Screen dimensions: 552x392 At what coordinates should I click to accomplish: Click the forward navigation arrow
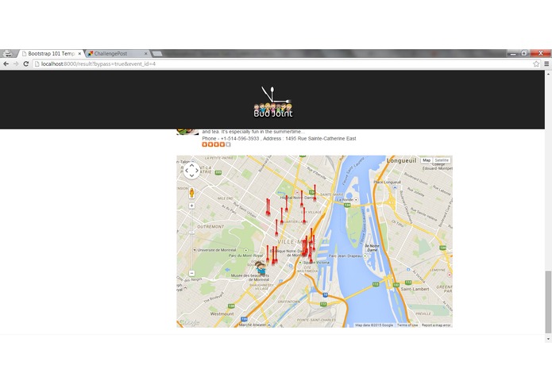[16, 64]
